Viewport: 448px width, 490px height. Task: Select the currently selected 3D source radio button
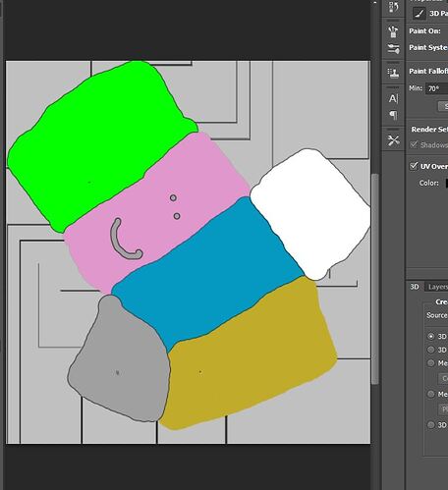tap(431, 336)
